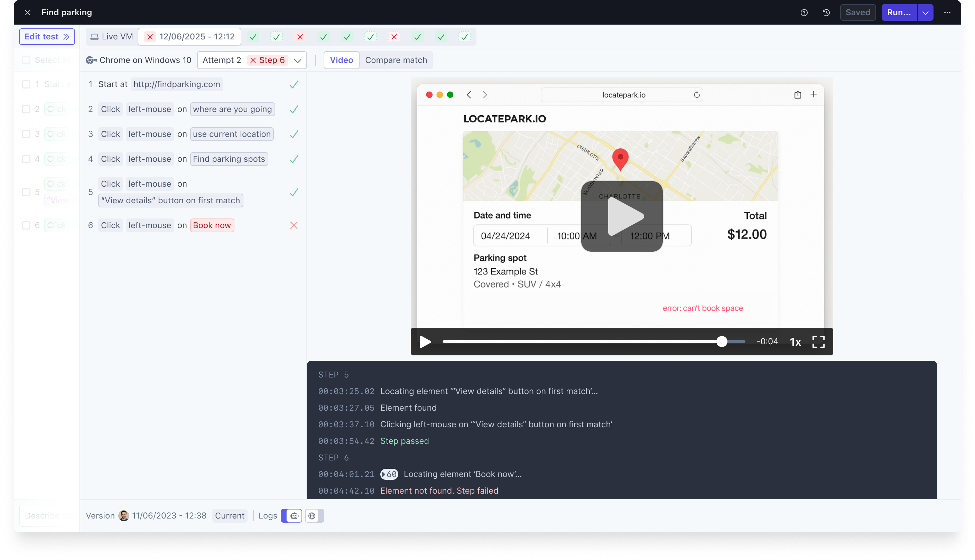
Task: Click the Saved button
Action: 857,13
